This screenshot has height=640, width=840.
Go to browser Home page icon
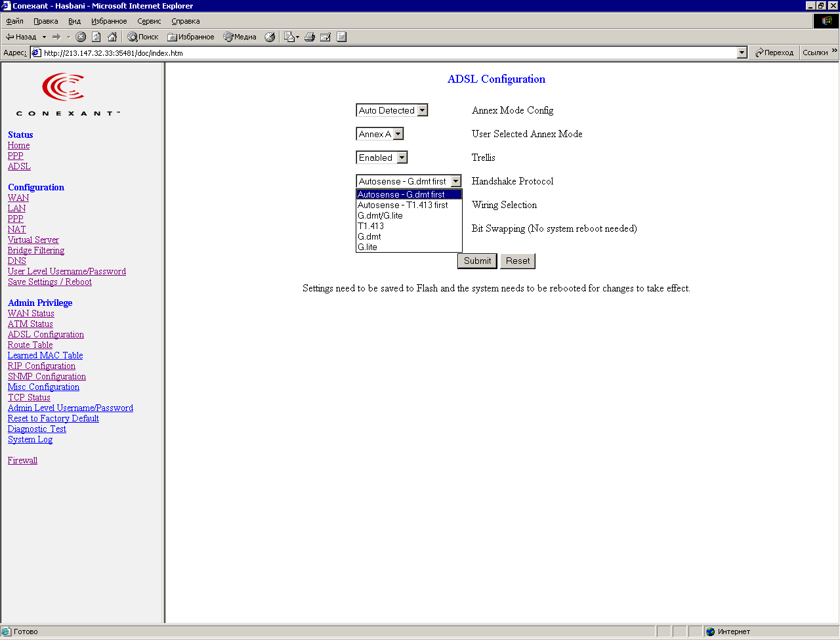(x=112, y=37)
